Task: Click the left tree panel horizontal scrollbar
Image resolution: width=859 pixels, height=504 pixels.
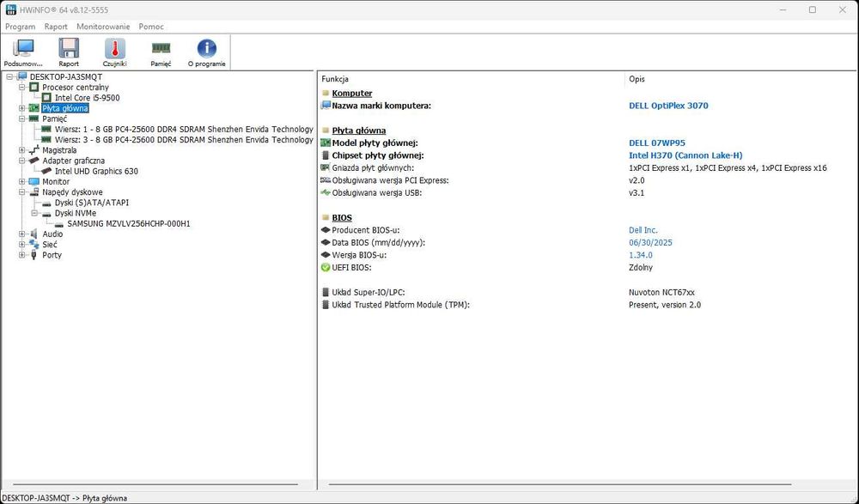Action: (155, 484)
